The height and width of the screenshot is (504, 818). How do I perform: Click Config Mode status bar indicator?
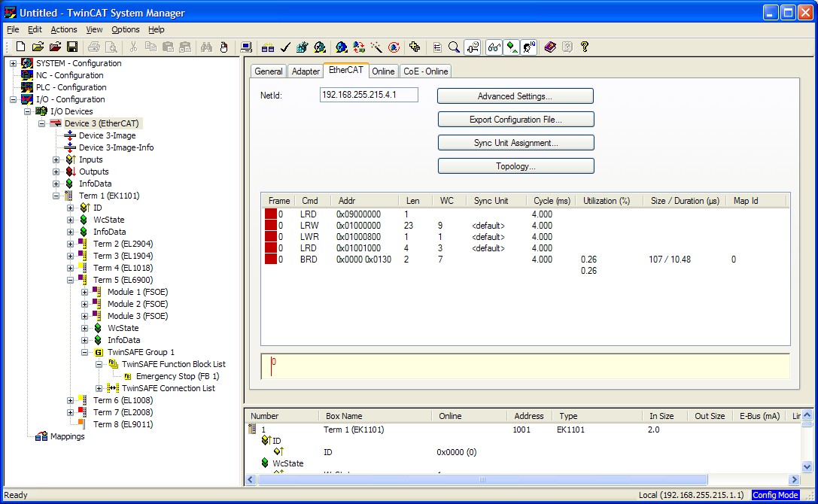(775, 495)
